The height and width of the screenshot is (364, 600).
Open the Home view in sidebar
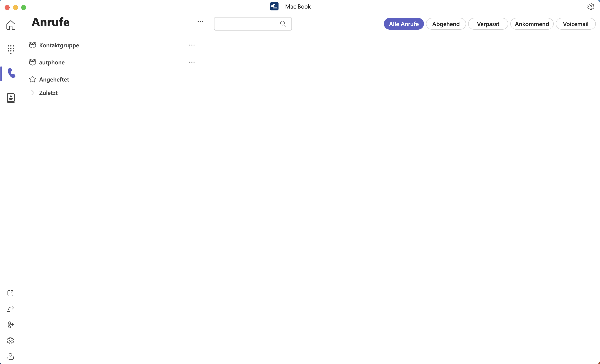click(x=11, y=25)
